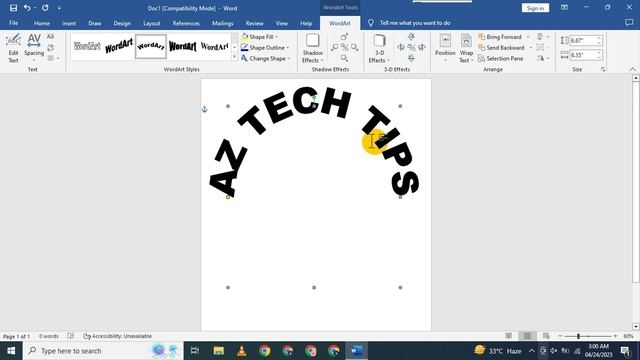Open the Shadow Effects gallery
This screenshot has height=360, width=640.
point(313,48)
